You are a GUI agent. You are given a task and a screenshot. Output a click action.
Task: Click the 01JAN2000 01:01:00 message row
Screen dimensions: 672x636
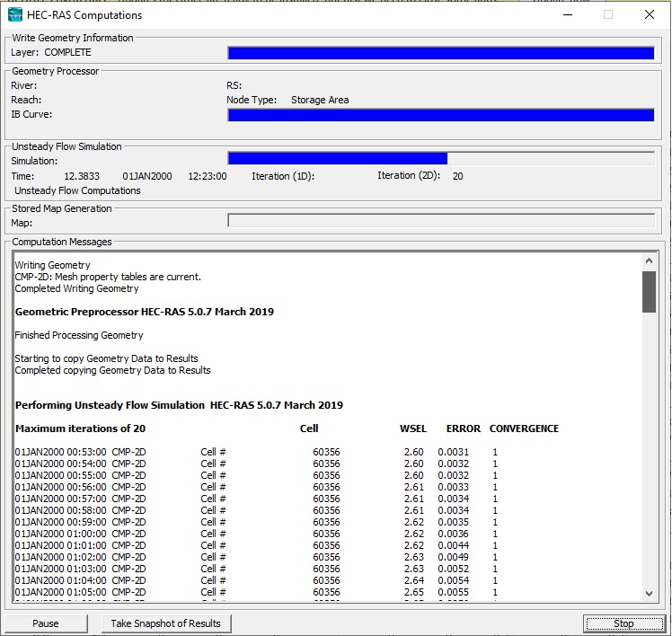(x=256, y=545)
